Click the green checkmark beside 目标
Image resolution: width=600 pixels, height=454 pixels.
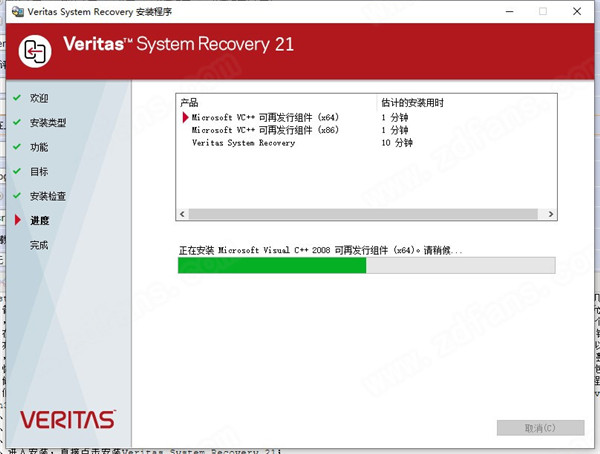[x=17, y=171]
